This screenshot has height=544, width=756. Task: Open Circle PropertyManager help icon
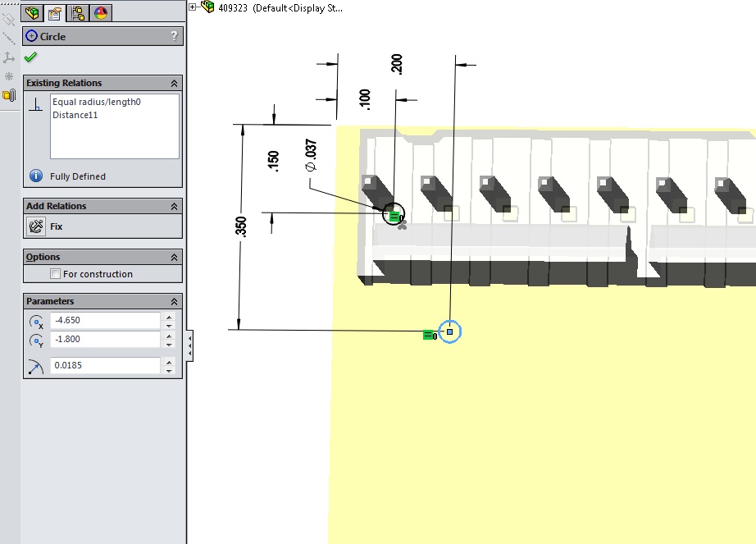tap(174, 36)
